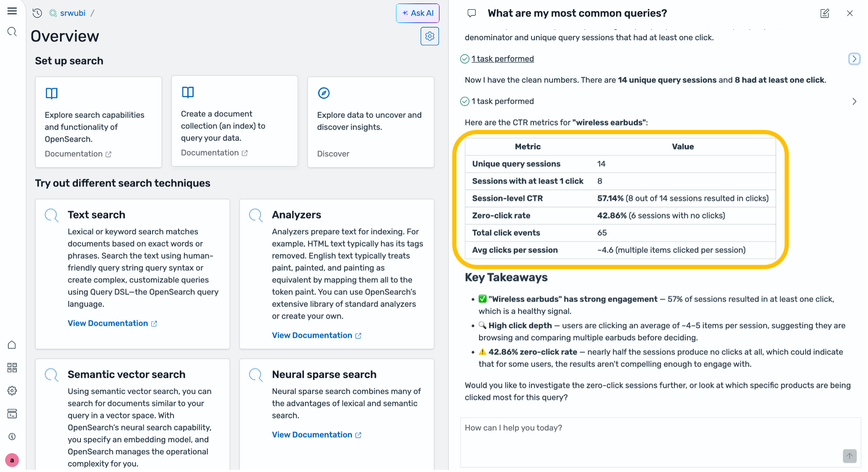
Task: Click the book icon on Create document collection card
Action: click(188, 92)
